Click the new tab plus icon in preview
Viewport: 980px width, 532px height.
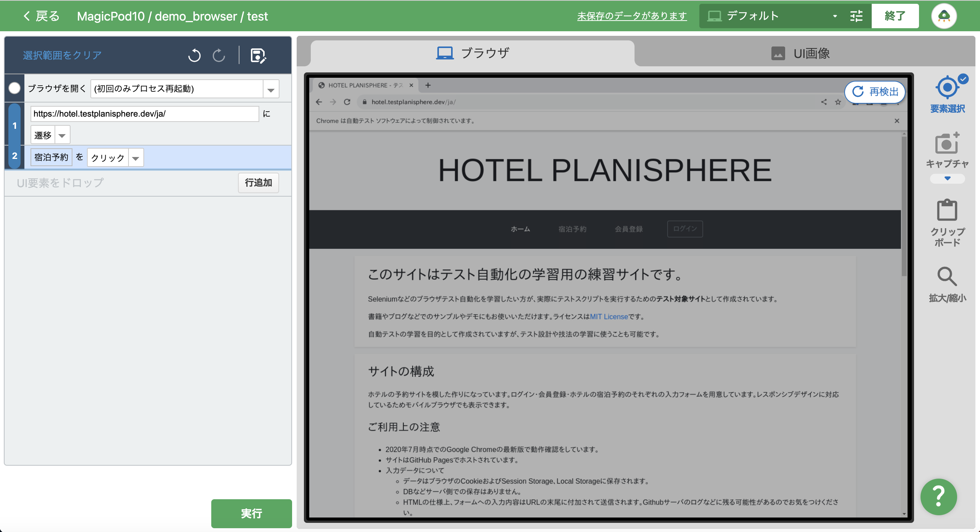tap(428, 85)
